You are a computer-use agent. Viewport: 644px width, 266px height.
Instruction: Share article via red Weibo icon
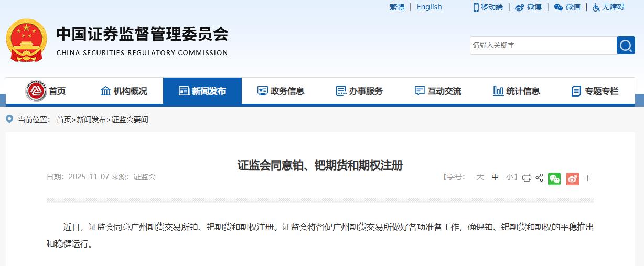573,178
